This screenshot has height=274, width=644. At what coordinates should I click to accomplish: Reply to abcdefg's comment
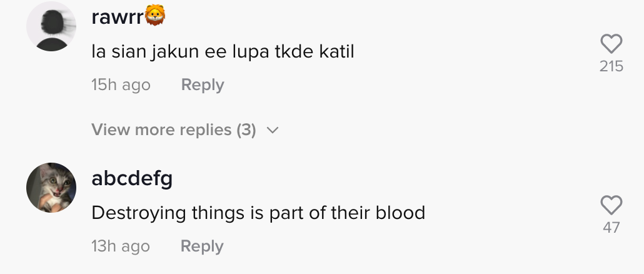coord(202,246)
